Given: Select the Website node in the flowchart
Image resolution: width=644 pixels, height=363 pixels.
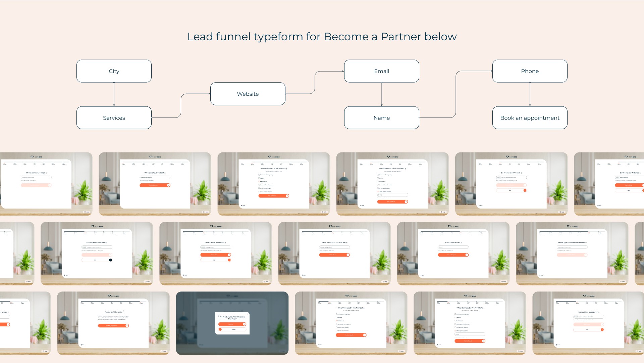Looking at the screenshot, I should (248, 94).
